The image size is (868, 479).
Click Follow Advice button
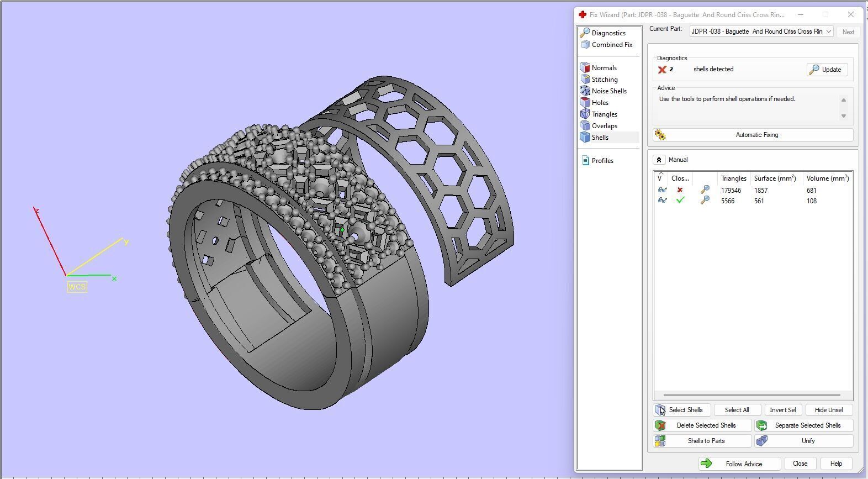tap(739, 464)
